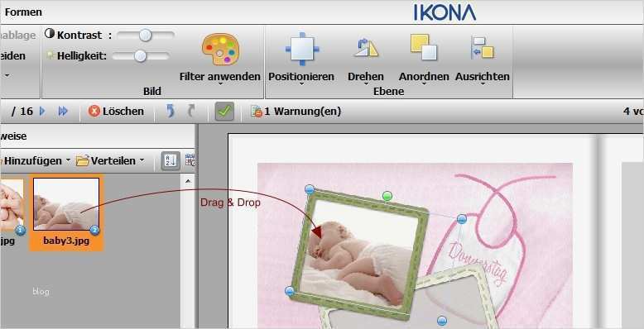
Task: Click the baby3.jpg file name label
Action: coord(66,241)
